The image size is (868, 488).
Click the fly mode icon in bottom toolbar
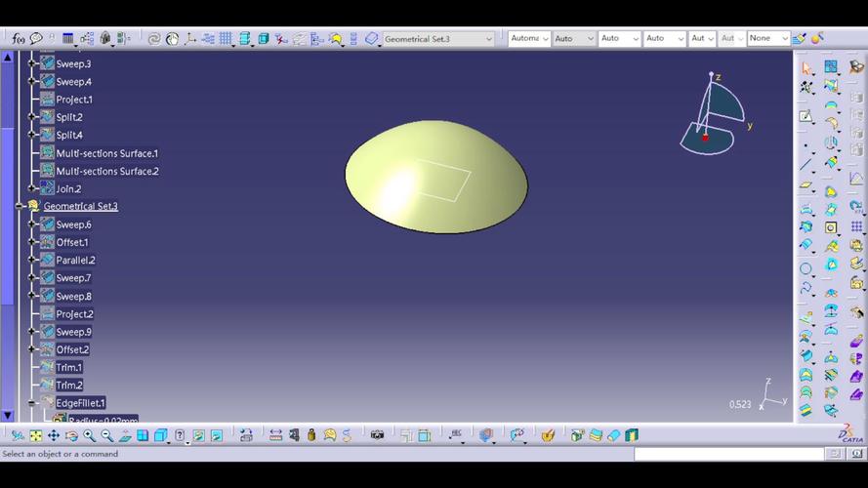[18, 435]
